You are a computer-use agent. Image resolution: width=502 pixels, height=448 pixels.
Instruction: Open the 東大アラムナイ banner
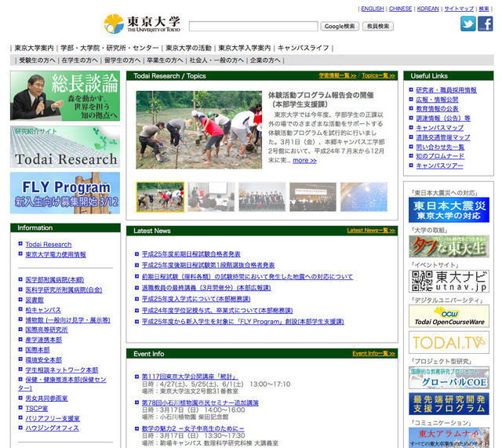[449, 438]
